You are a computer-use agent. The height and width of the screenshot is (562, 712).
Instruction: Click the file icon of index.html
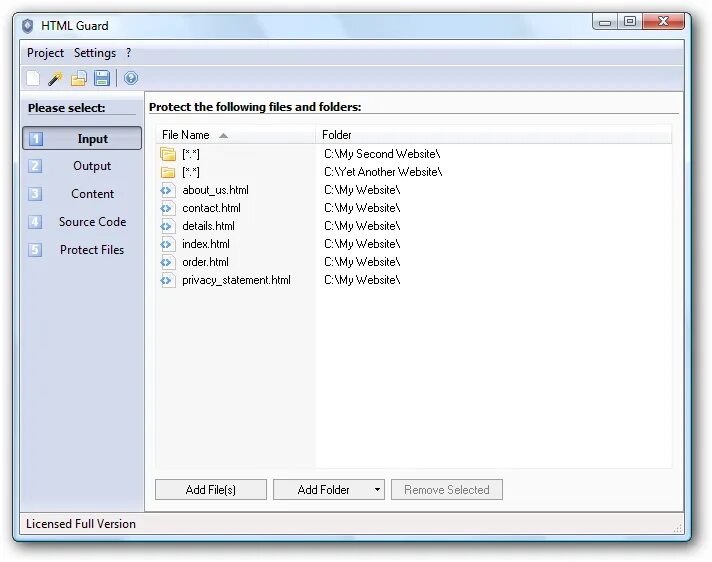point(168,244)
